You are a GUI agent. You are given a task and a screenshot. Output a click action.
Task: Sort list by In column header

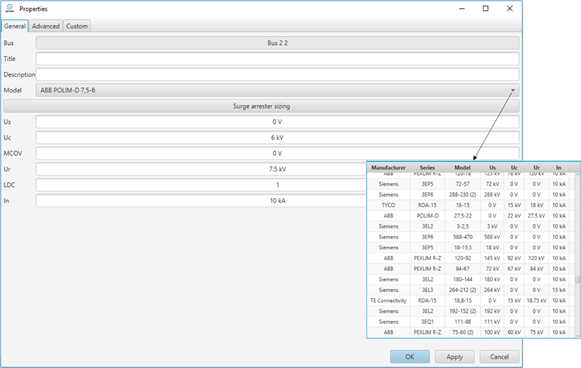[558, 168]
